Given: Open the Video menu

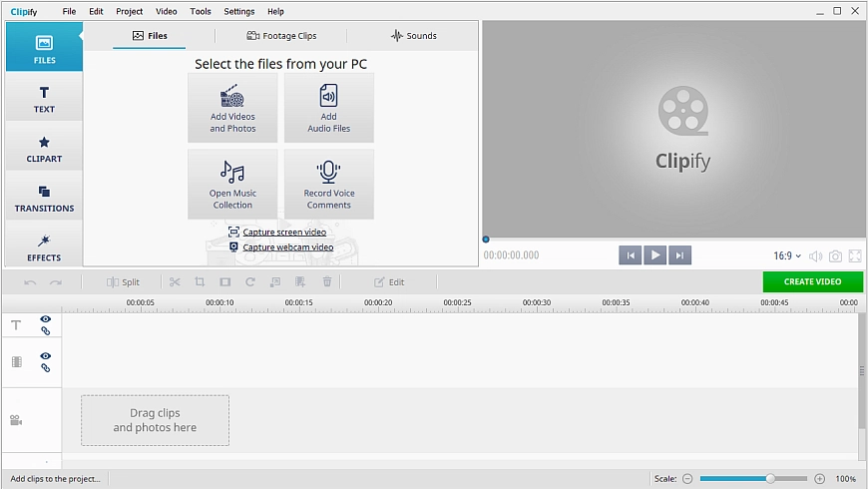Looking at the screenshot, I should tap(166, 11).
